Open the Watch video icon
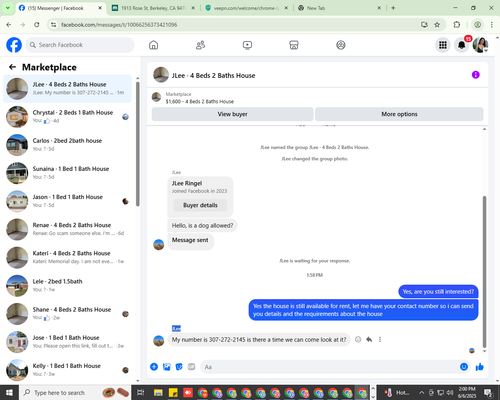500x400 pixels. point(247,45)
